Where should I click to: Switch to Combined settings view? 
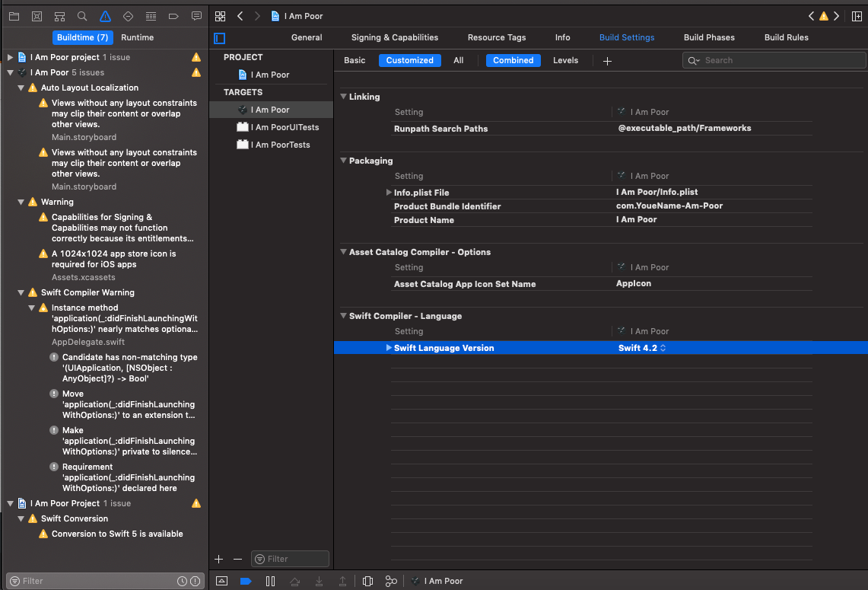click(513, 60)
